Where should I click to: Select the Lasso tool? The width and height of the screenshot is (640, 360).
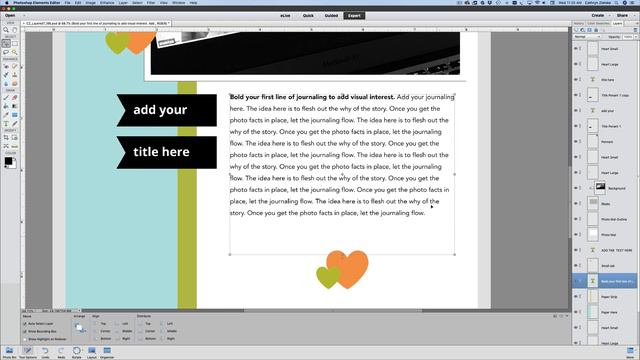pos(6,52)
